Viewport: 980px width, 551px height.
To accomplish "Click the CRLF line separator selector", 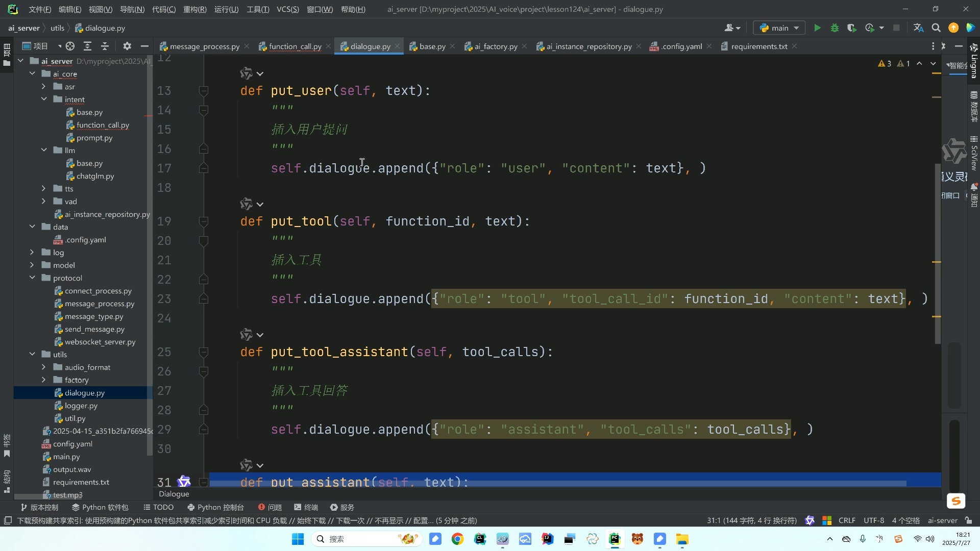I will 847,520.
